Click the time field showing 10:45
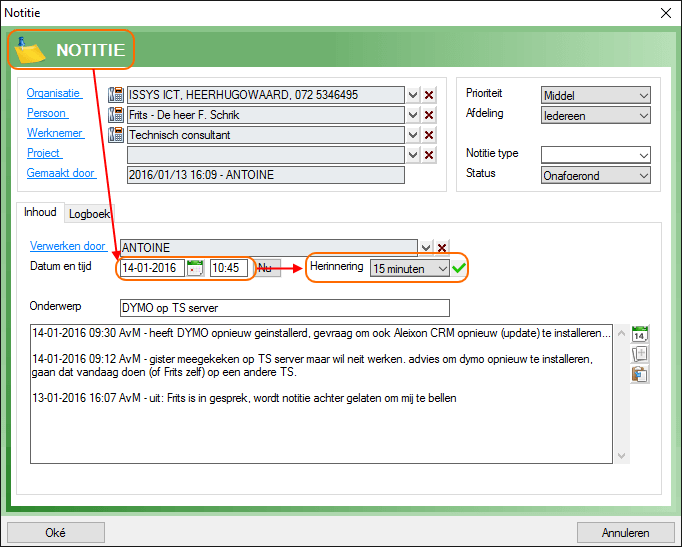 click(229, 268)
